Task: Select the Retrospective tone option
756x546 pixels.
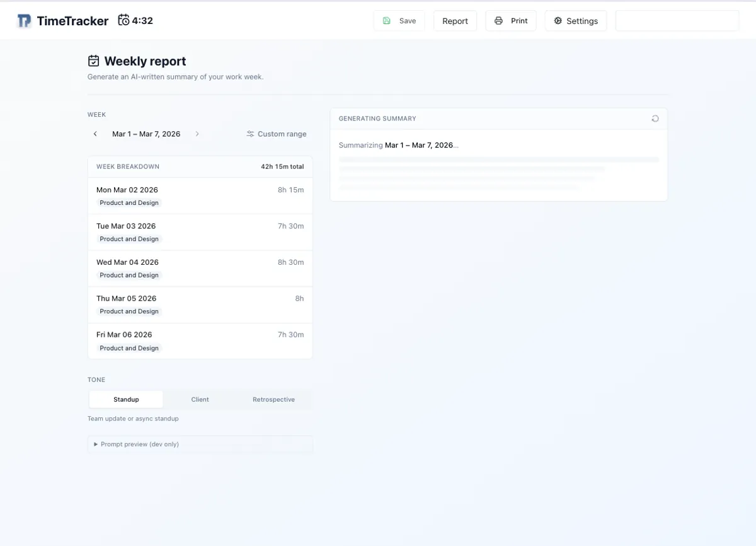Action: 273,399
